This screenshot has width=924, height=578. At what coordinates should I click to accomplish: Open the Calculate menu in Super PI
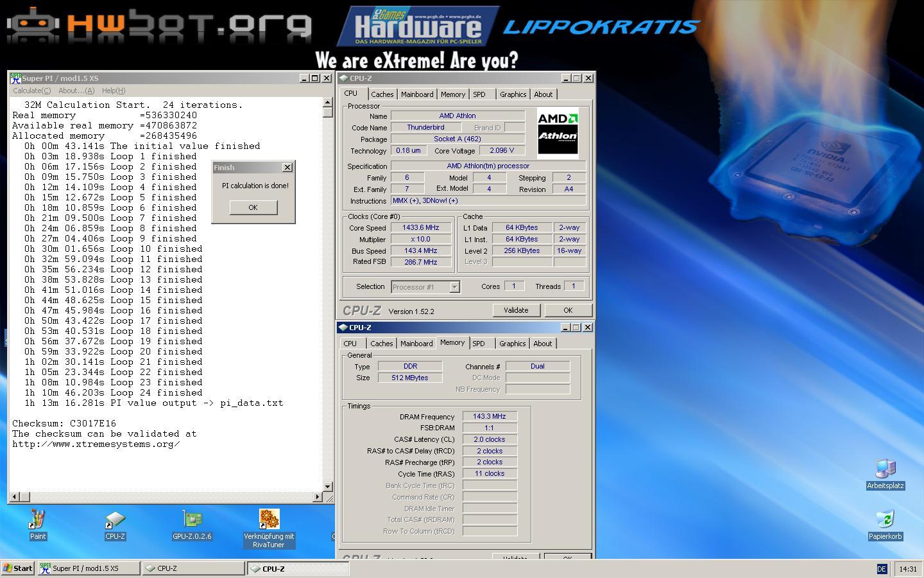(x=32, y=91)
